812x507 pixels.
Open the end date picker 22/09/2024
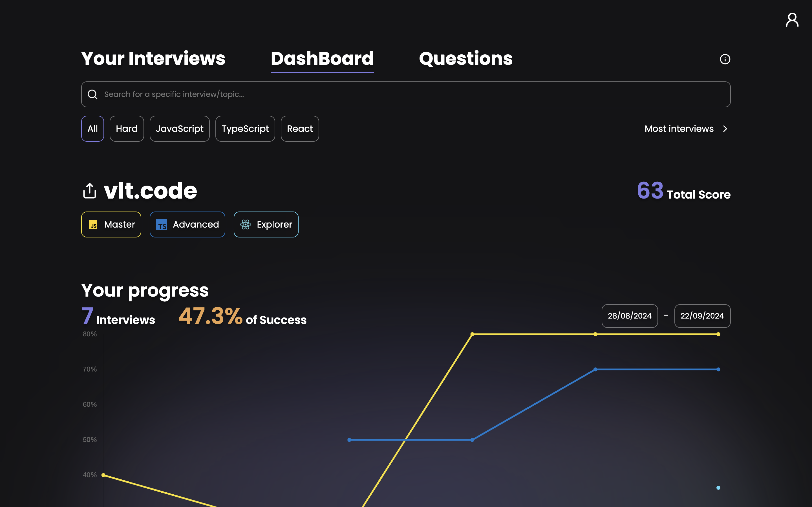coord(702,315)
